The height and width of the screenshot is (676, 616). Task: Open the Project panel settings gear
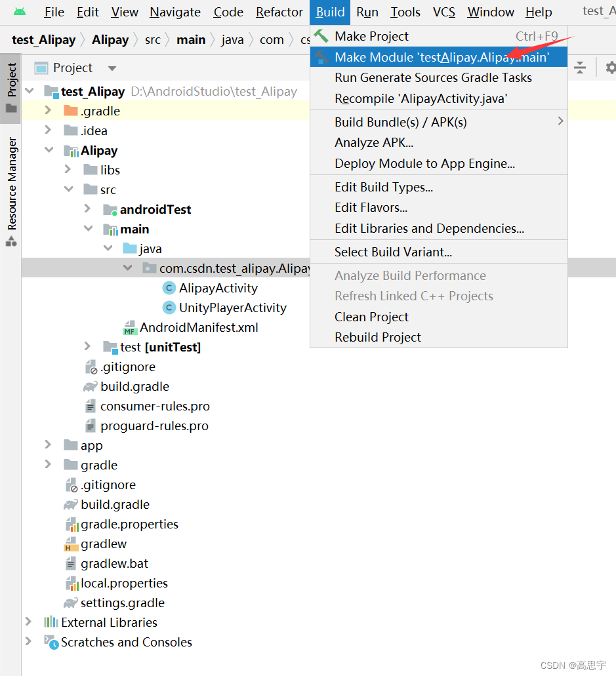(x=610, y=68)
